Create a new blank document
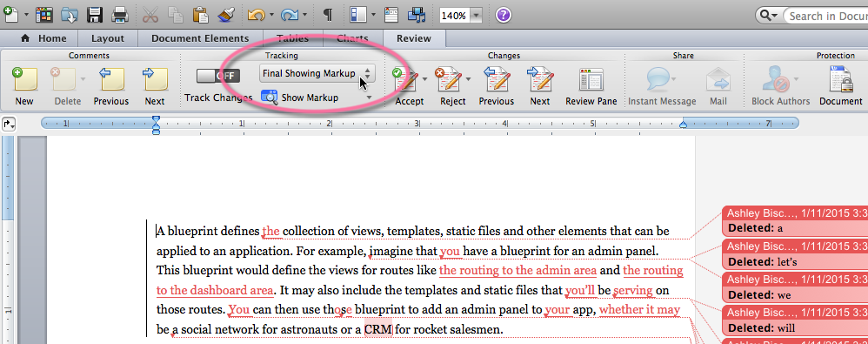 [x=12, y=15]
